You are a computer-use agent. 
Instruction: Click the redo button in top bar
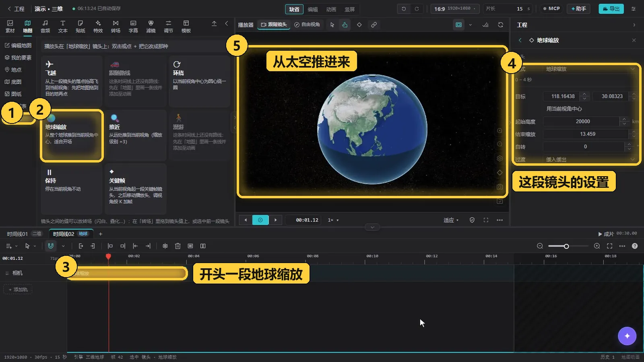[x=417, y=9]
